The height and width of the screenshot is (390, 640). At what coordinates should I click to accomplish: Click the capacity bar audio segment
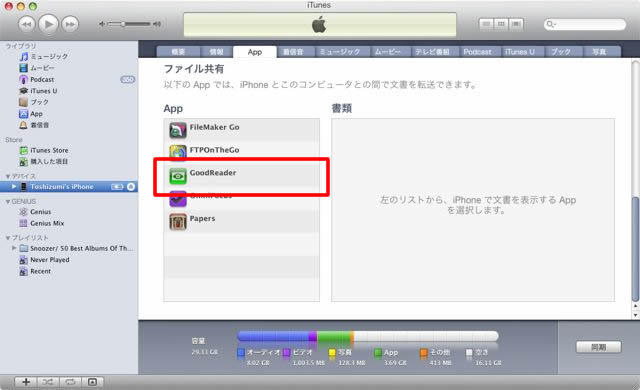click(x=273, y=336)
